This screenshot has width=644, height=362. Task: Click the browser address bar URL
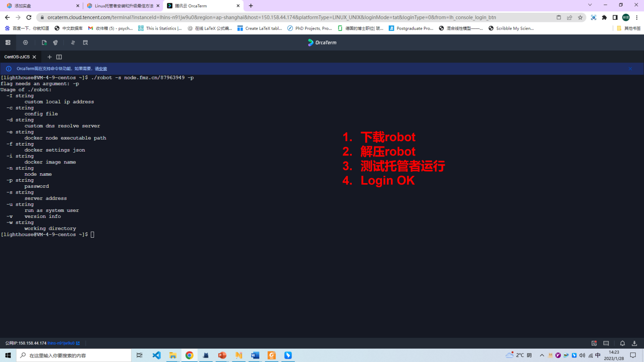pyautogui.click(x=271, y=17)
